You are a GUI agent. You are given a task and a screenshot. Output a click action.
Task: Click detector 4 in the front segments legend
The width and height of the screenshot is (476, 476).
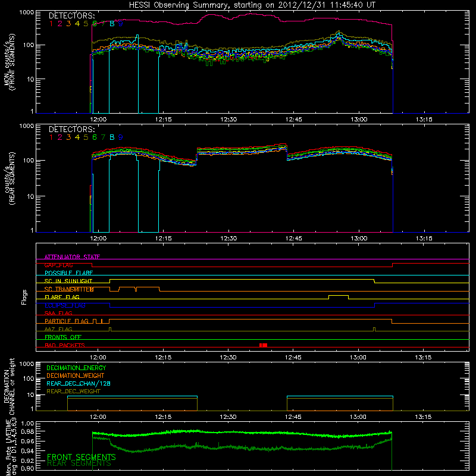point(77,24)
